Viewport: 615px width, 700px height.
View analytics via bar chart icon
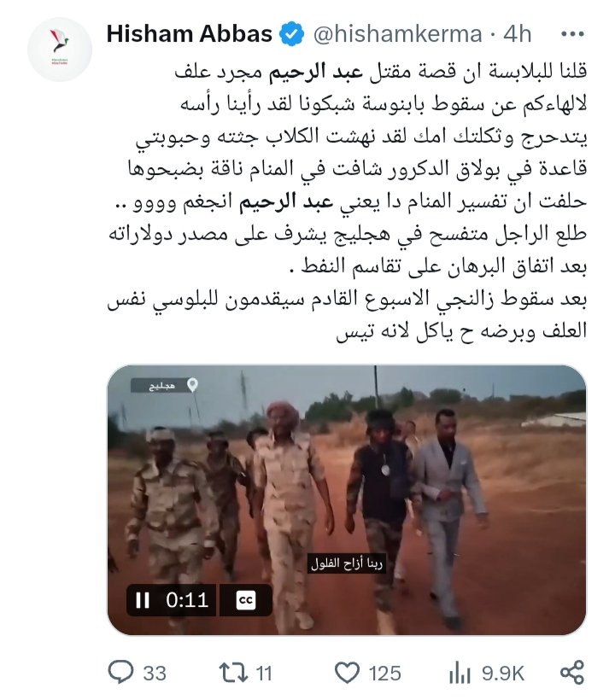coord(460,673)
